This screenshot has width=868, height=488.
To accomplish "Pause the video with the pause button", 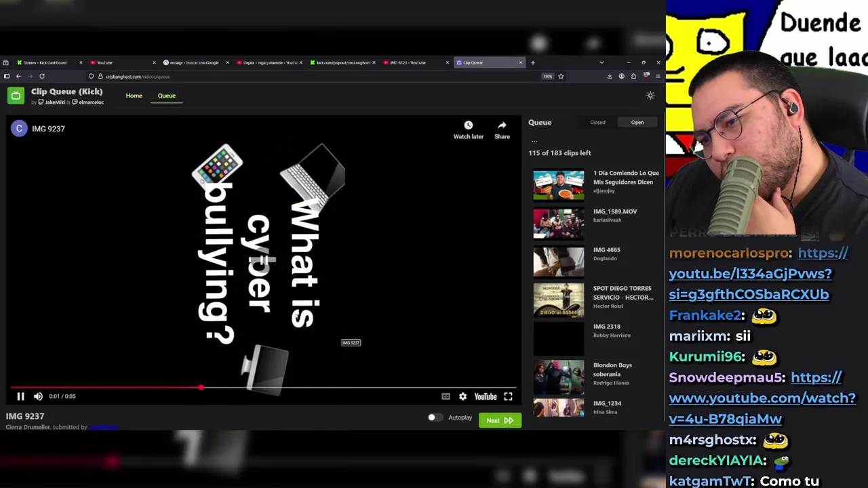I will click(x=20, y=396).
